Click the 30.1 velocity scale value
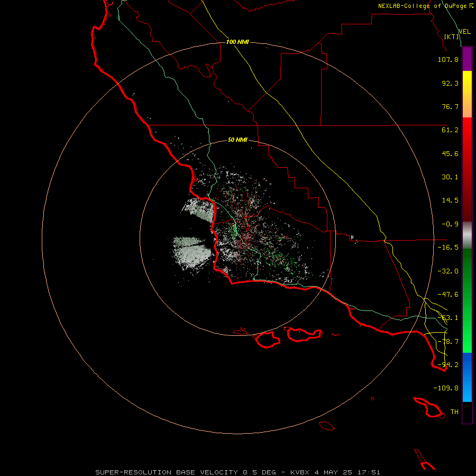This screenshot has height=476, width=476. point(450,177)
